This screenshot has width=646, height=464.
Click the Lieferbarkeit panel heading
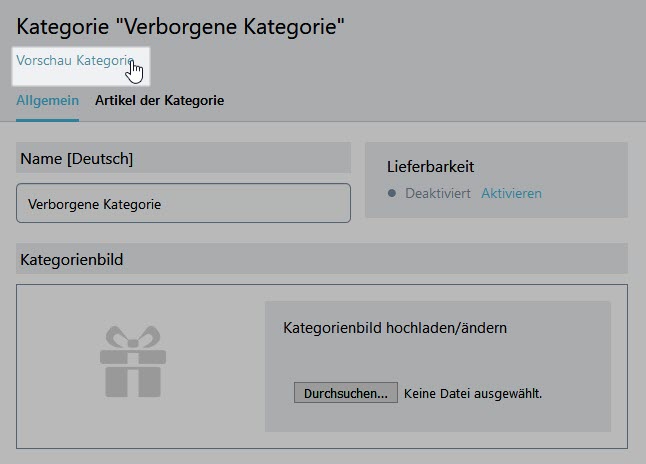click(x=430, y=167)
